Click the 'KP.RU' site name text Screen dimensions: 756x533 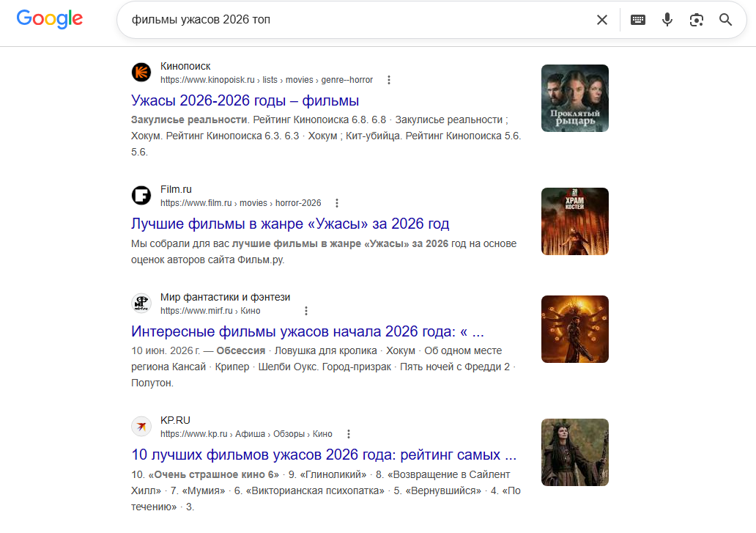click(176, 420)
